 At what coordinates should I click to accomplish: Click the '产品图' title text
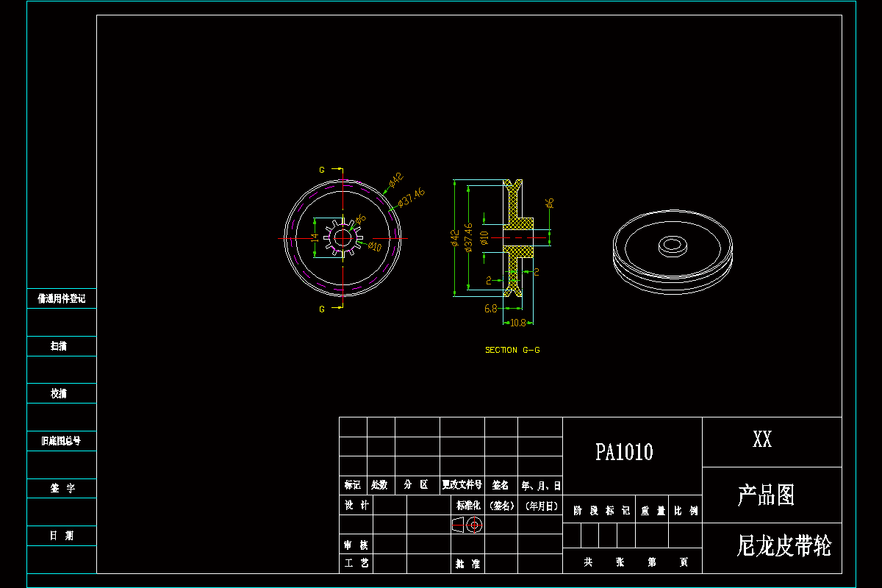coord(766,495)
